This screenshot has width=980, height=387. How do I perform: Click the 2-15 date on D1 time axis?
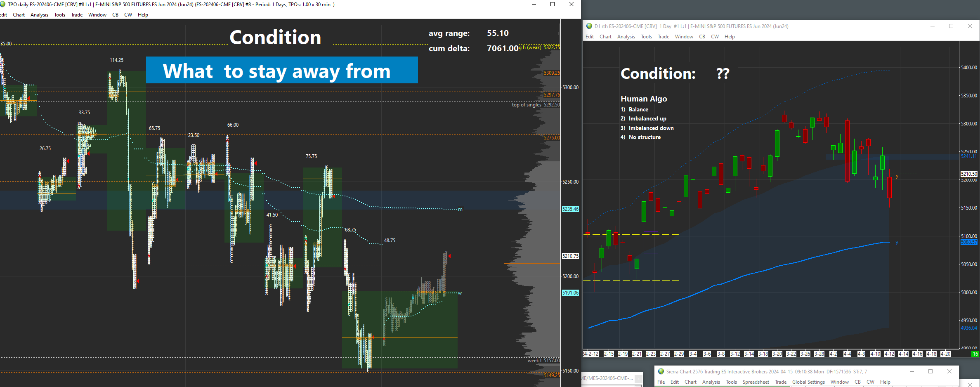point(609,354)
